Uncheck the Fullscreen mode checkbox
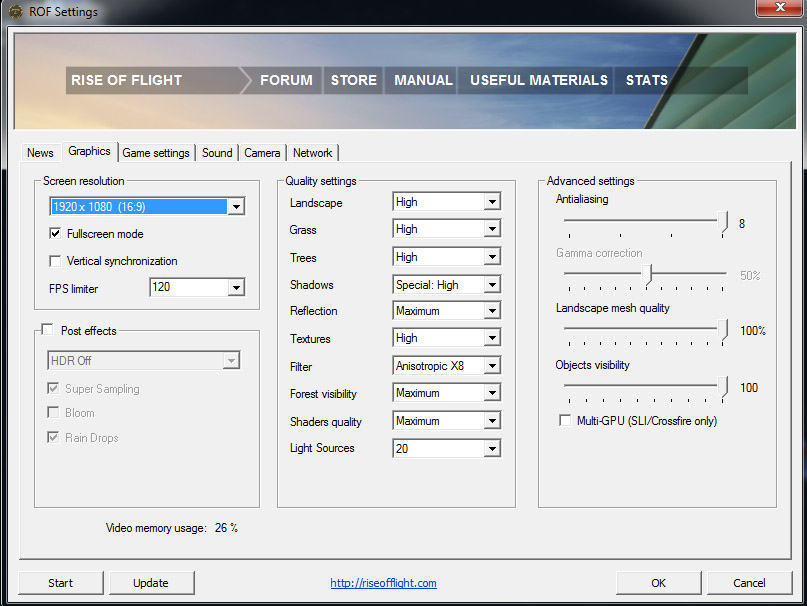This screenshot has height=606, width=807. point(55,234)
